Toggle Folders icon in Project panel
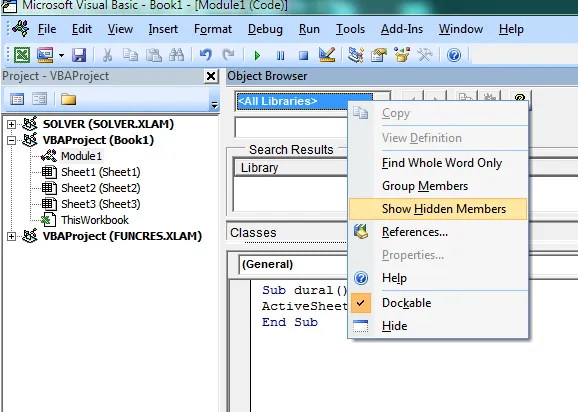This screenshot has height=412, width=578. pyautogui.click(x=68, y=99)
